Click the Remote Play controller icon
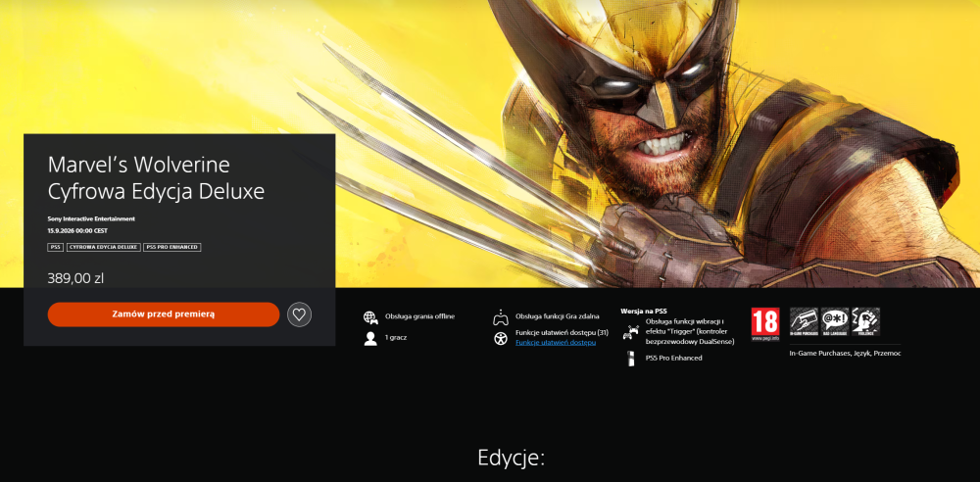980x482 pixels. pos(500,317)
